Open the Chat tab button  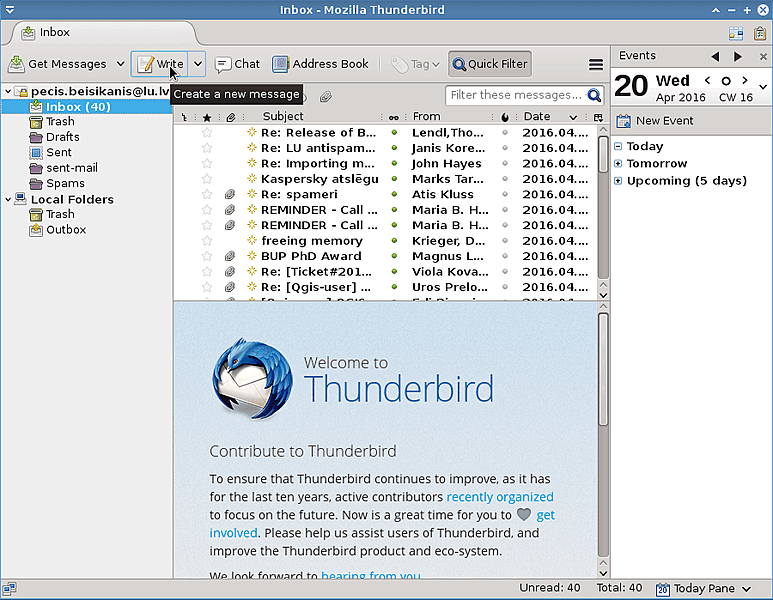(x=237, y=64)
